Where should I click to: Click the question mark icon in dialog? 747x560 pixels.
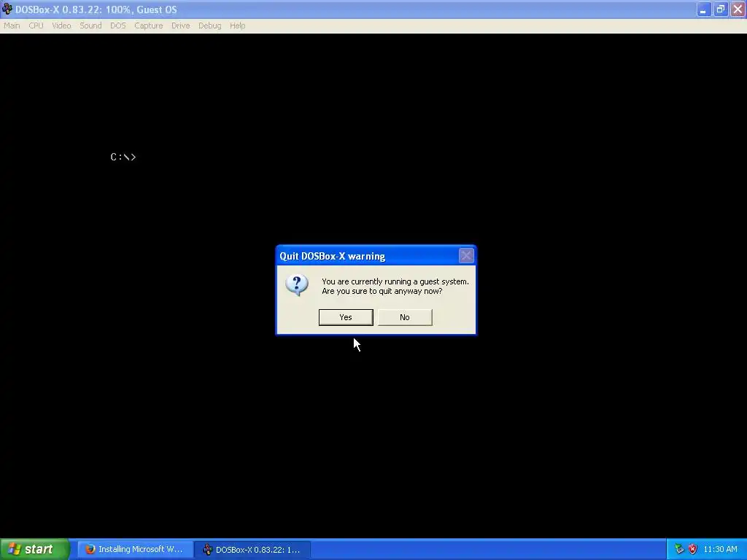coord(297,285)
